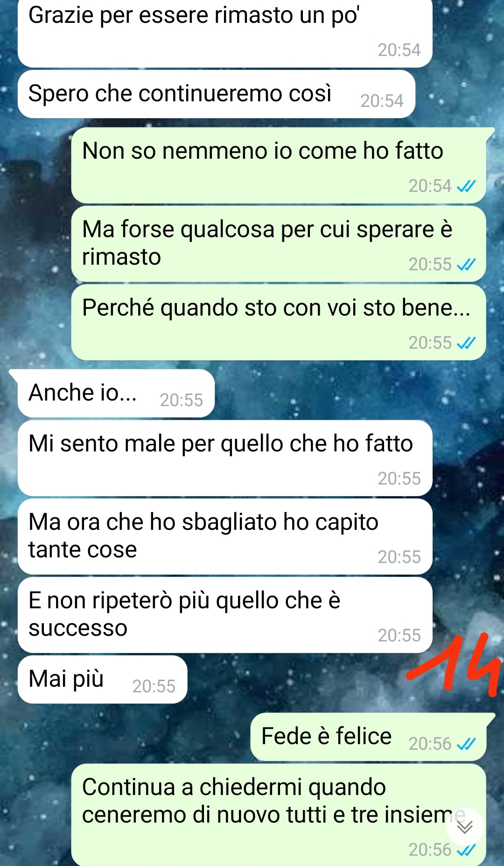Tap the 'Mai più' message bubble
The image size is (504, 866).
pyautogui.click(x=103, y=679)
